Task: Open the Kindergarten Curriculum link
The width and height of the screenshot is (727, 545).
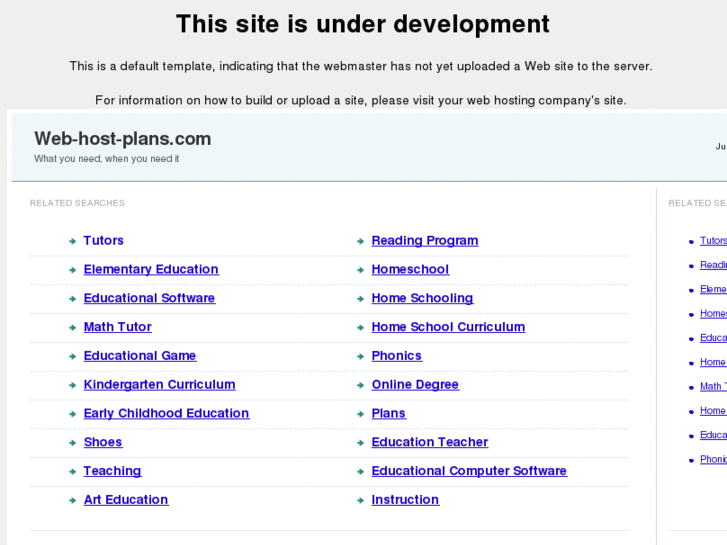Action: click(x=159, y=385)
